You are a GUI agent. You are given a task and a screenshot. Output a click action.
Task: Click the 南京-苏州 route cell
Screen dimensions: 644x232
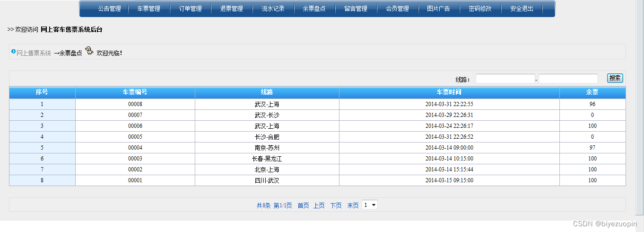(267, 148)
